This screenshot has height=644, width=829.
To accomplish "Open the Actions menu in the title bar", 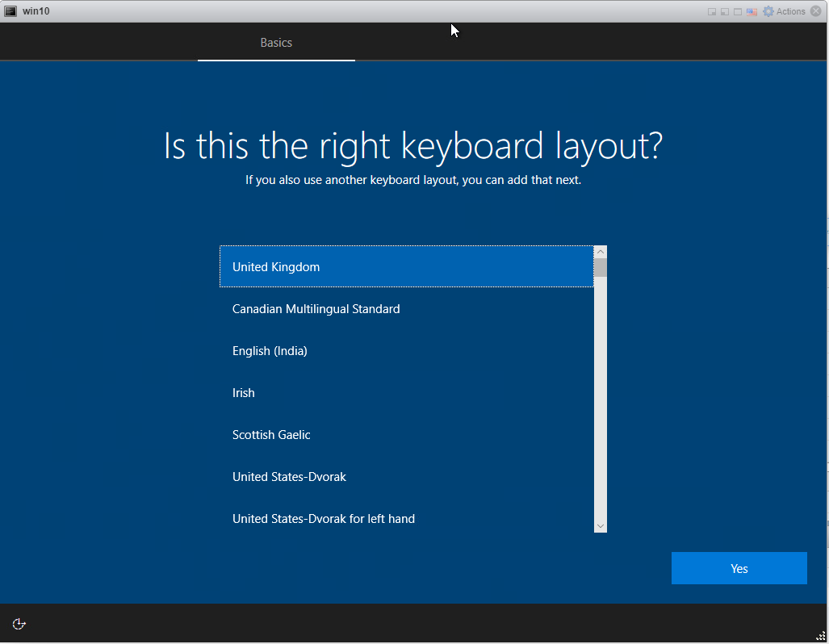I will tap(781, 10).
